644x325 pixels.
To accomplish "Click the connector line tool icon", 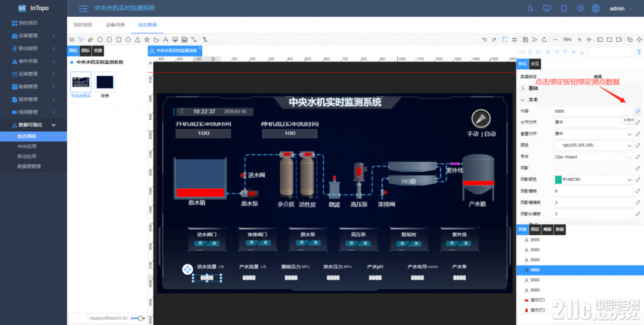I will 194,39.
